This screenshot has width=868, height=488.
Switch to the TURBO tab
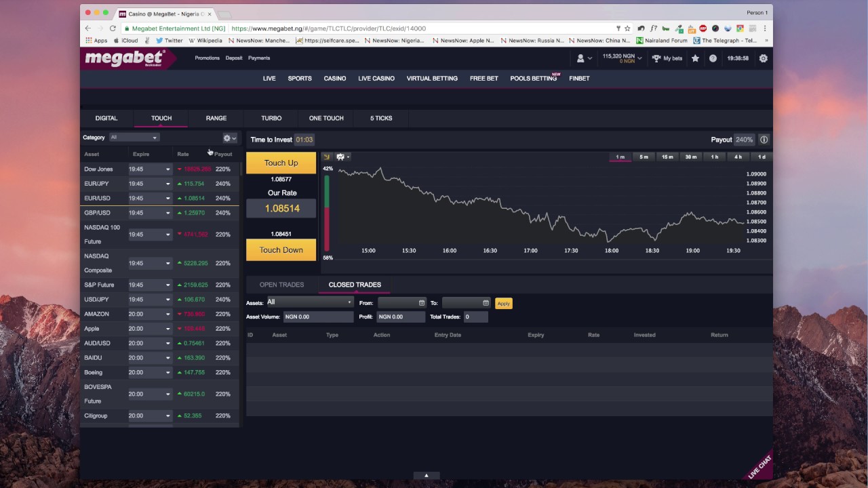click(x=271, y=118)
